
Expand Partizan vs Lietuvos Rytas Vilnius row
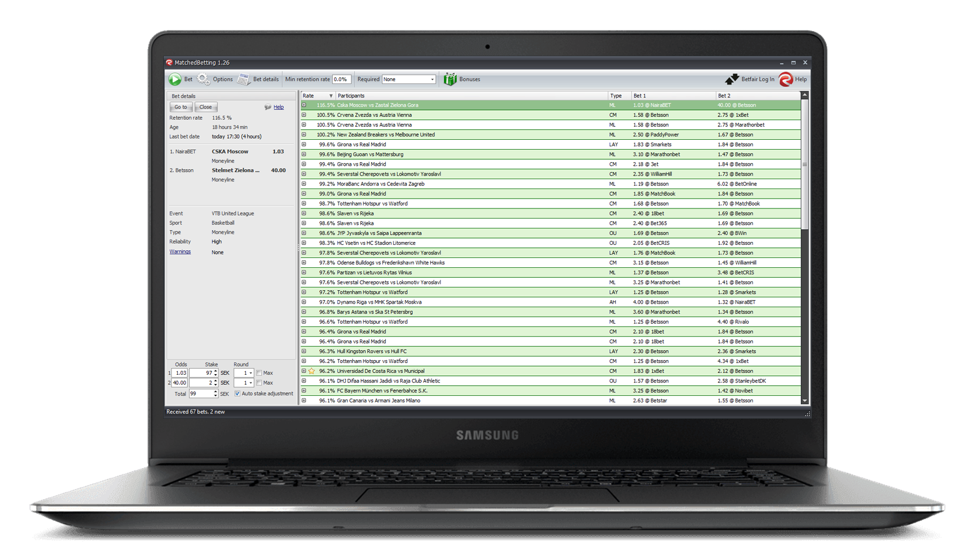click(304, 273)
